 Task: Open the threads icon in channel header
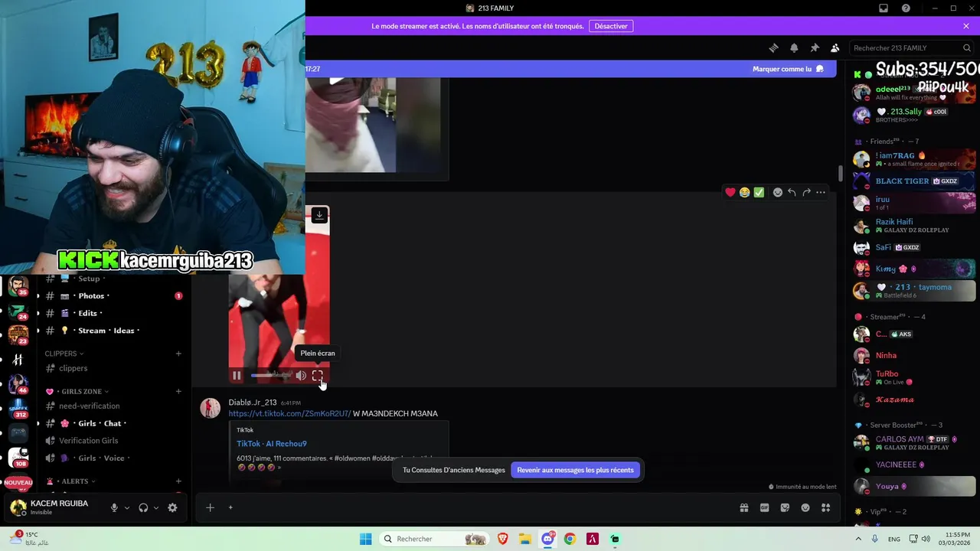[773, 47]
